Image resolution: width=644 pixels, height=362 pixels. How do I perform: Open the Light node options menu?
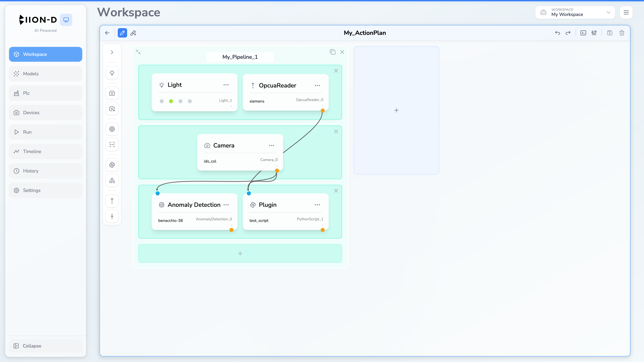point(226,85)
